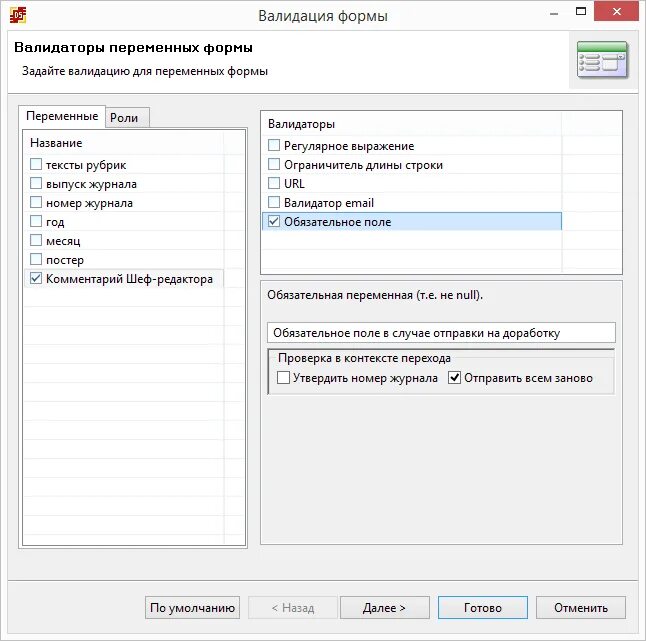This screenshot has height=641, width=646.
Task: Check 'Ограничитель длины строки' validator
Action: pos(274,164)
